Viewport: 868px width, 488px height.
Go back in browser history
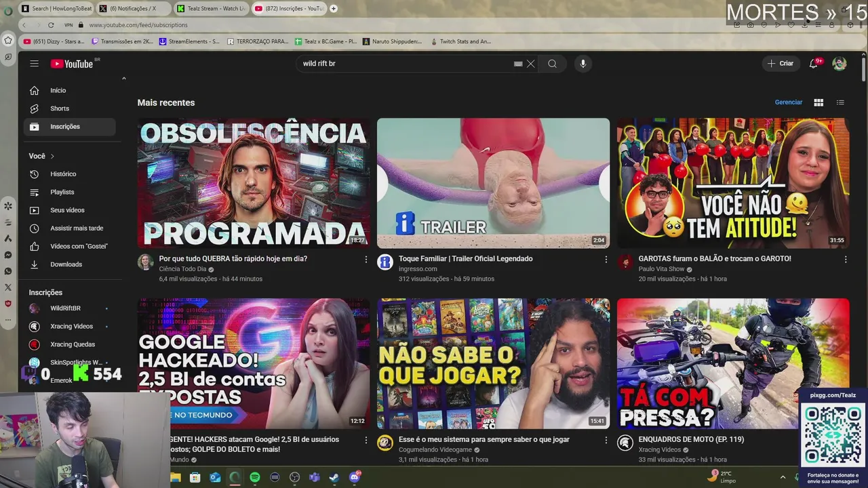(x=24, y=25)
